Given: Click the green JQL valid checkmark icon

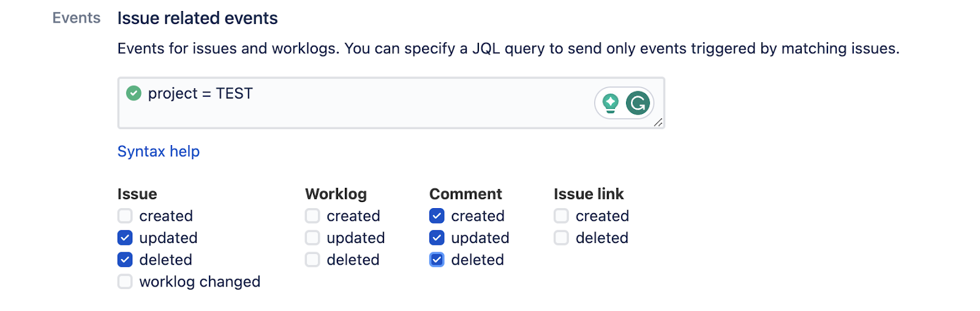Looking at the screenshot, I should (134, 93).
